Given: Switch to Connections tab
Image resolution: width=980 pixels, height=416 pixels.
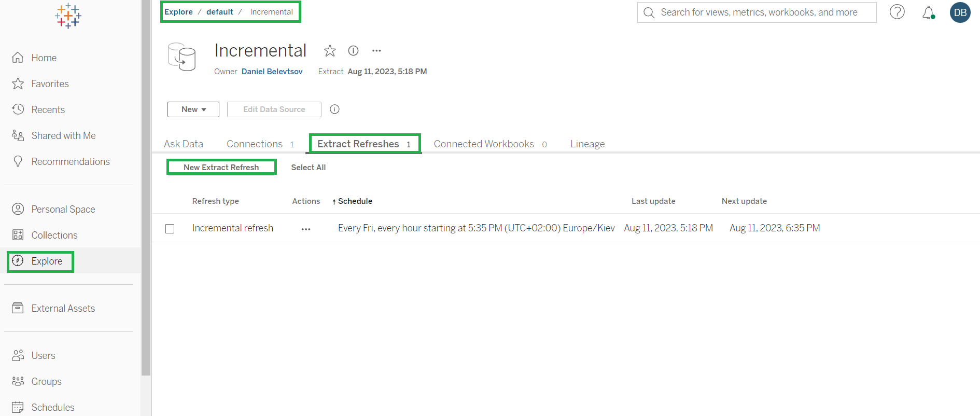Looking at the screenshot, I should [260, 144].
